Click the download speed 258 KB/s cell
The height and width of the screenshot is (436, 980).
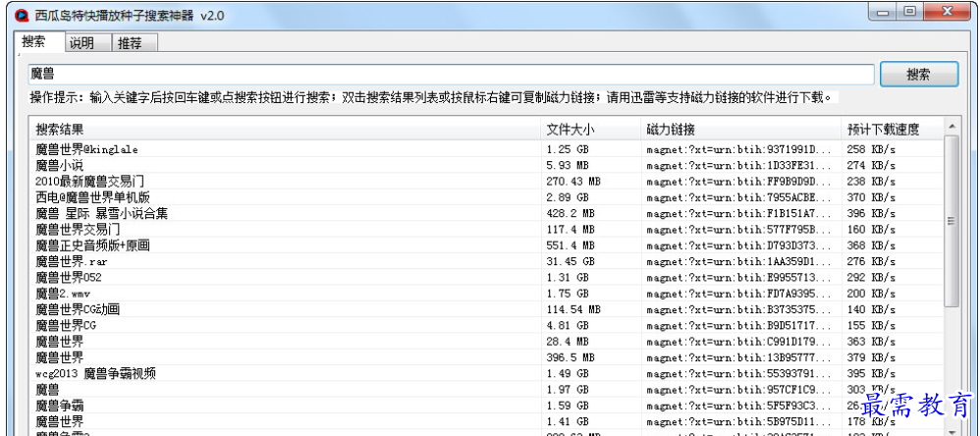[871, 149]
